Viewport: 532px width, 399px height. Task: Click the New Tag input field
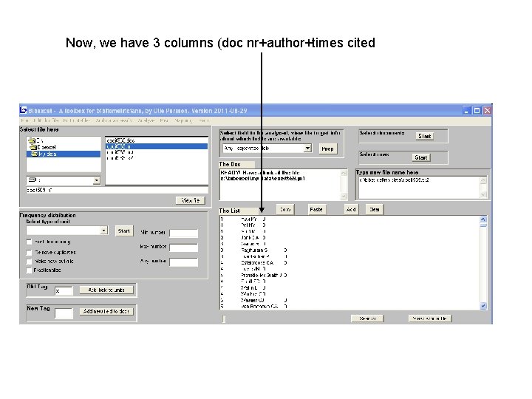click(64, 313)
